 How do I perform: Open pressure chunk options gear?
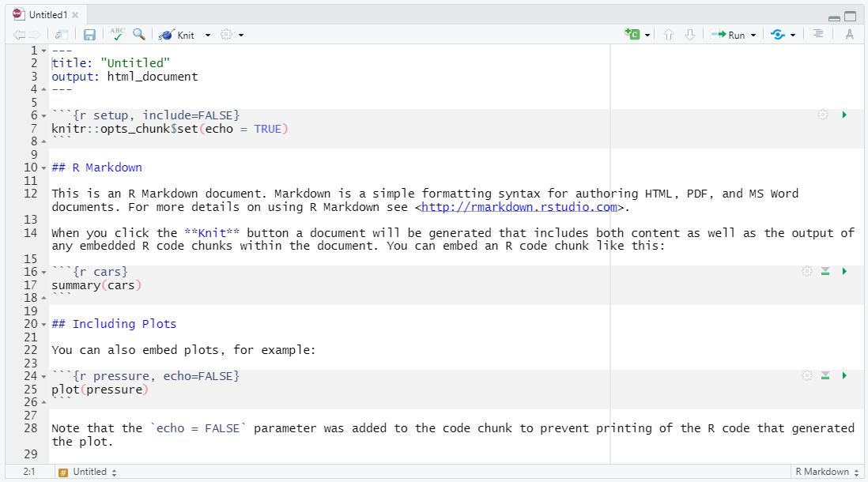[807, 376]
